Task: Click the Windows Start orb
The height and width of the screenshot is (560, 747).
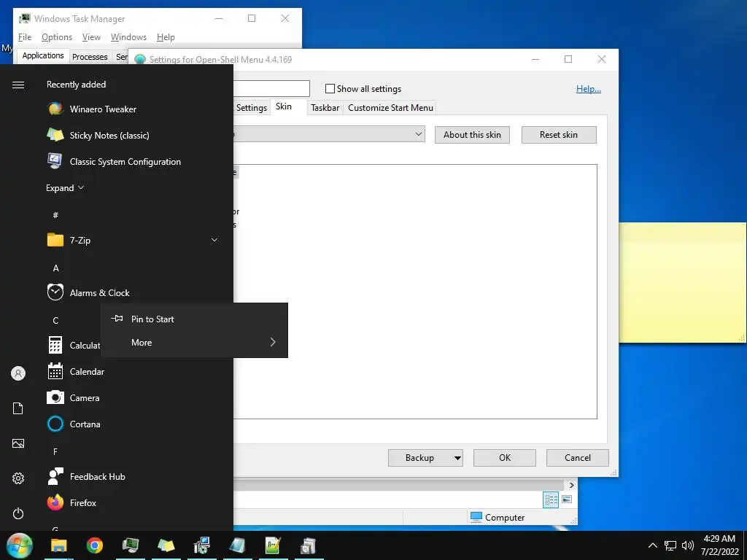Action: click(x=20, y=545)
